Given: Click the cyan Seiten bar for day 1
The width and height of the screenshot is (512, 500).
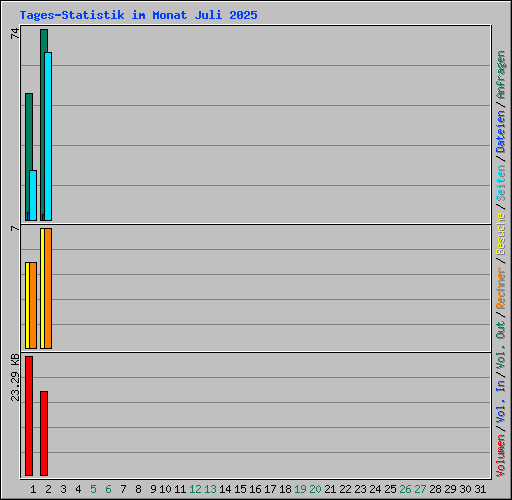Looking at the screenshot, I should point(33,195).
